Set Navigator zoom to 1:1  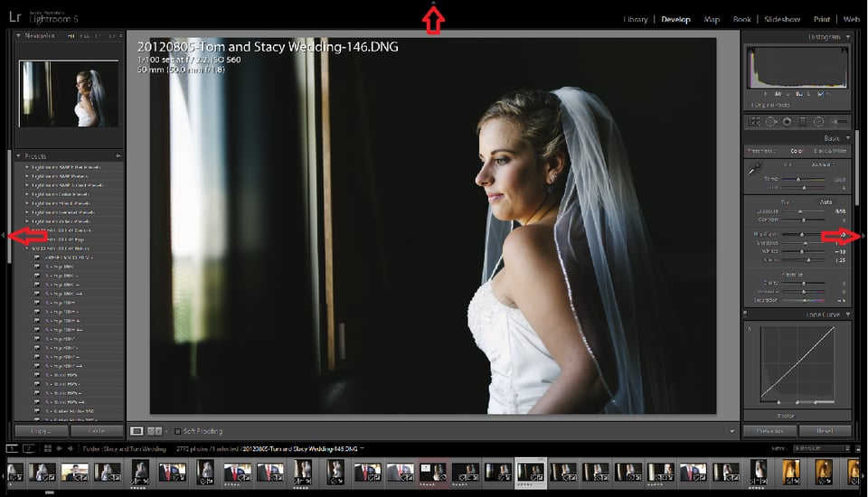[x=98, y=36]
